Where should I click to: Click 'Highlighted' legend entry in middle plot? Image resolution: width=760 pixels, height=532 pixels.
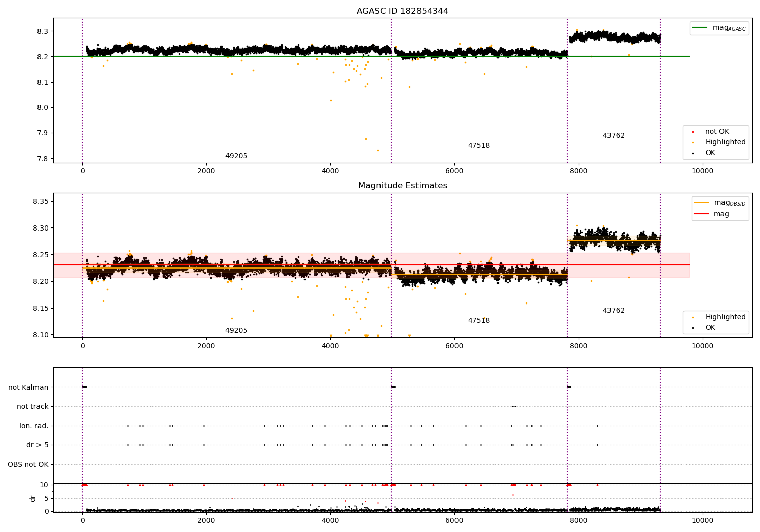(719, 317)
